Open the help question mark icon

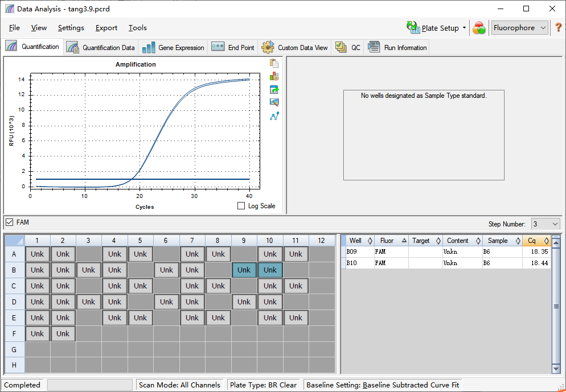coord(558,27)
